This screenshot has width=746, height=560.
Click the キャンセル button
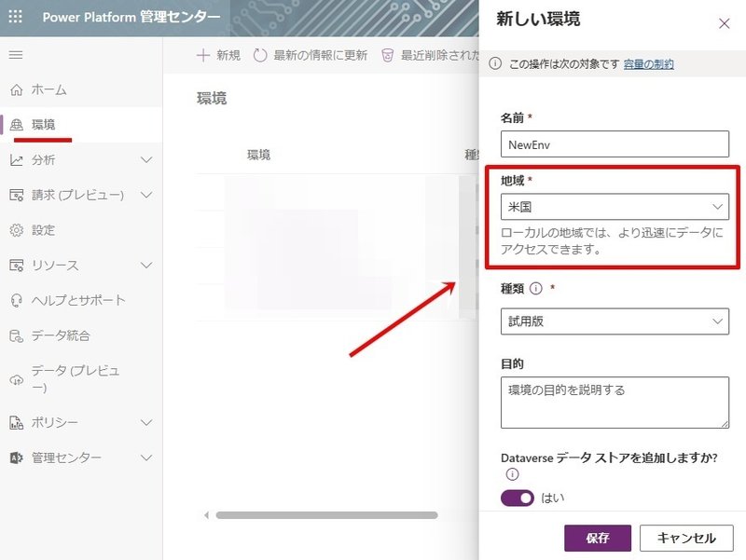pos(686,538)
